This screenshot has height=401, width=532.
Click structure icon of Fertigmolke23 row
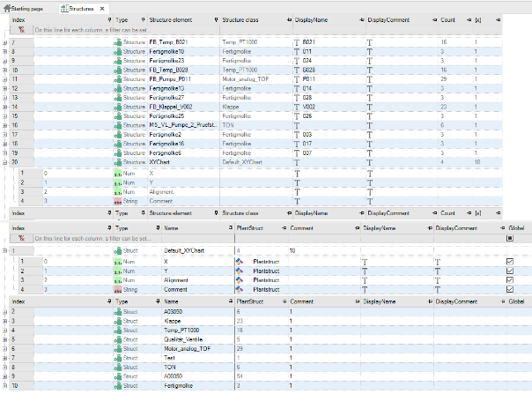[x=118, y=61]
